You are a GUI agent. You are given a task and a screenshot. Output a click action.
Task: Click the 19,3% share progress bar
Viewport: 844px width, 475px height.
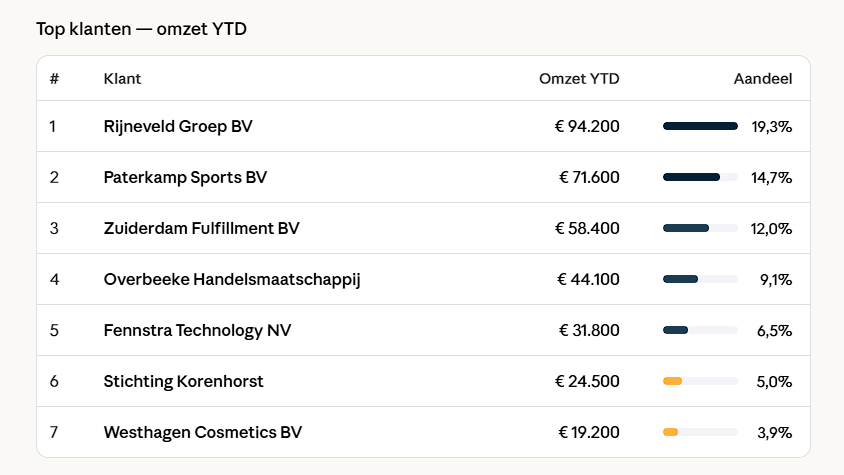700,126
